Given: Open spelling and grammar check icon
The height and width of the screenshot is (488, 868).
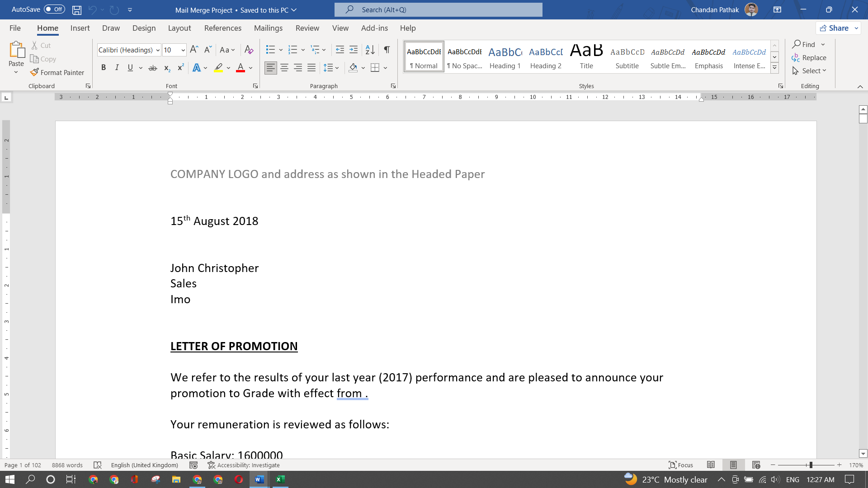Looking at the screenshot, I should [97, 465].
